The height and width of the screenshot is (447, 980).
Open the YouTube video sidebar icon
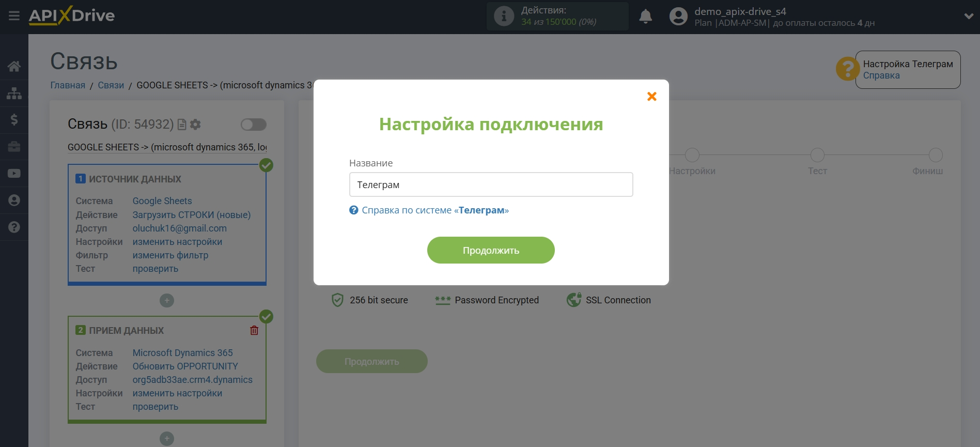coord(14,174)
